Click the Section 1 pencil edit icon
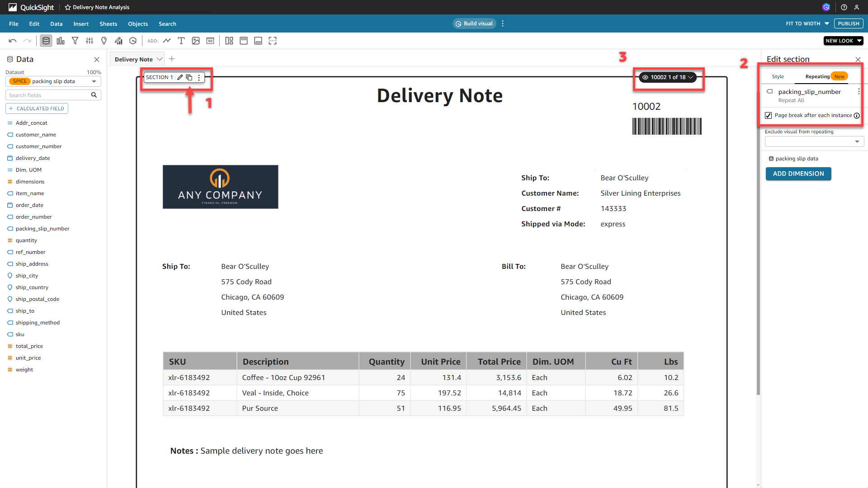The width and height of the screenshot is (868, 488). point(180,77)
